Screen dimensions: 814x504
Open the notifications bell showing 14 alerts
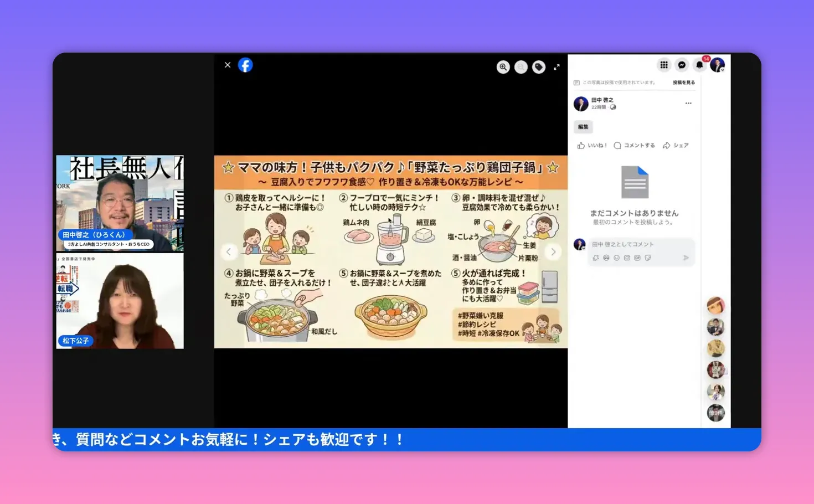tap(699, 65)
